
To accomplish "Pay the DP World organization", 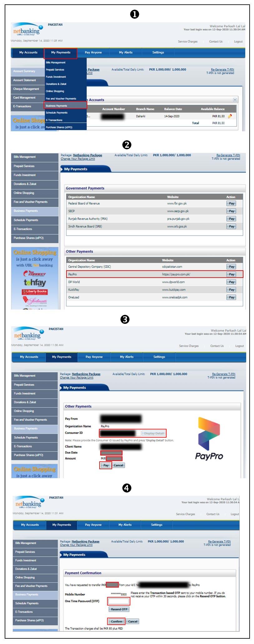I will (231, 282).
